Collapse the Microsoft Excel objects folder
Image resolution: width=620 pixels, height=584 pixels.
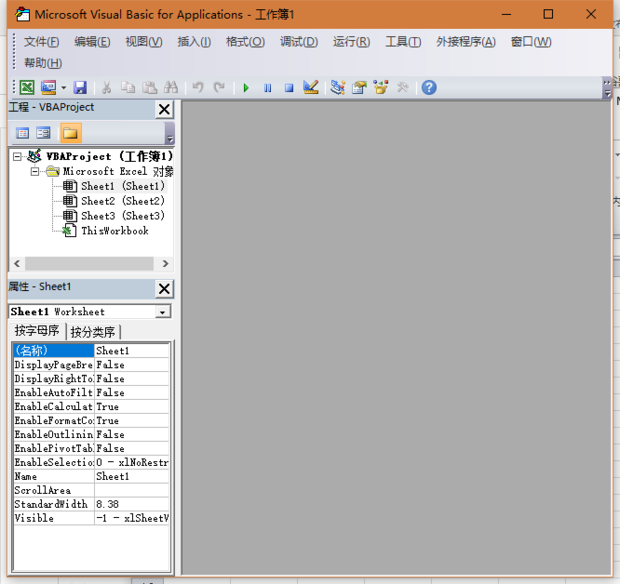click(x=34, y=172)
